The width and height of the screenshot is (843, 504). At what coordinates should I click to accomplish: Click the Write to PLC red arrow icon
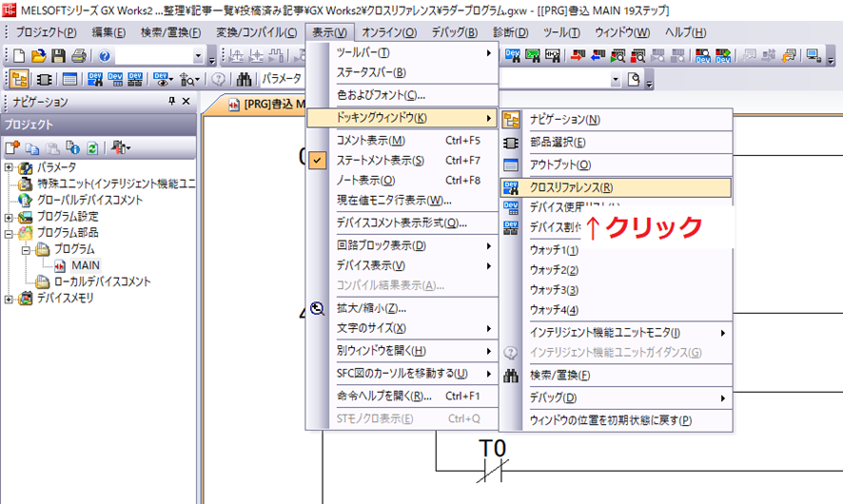(578, 55)
